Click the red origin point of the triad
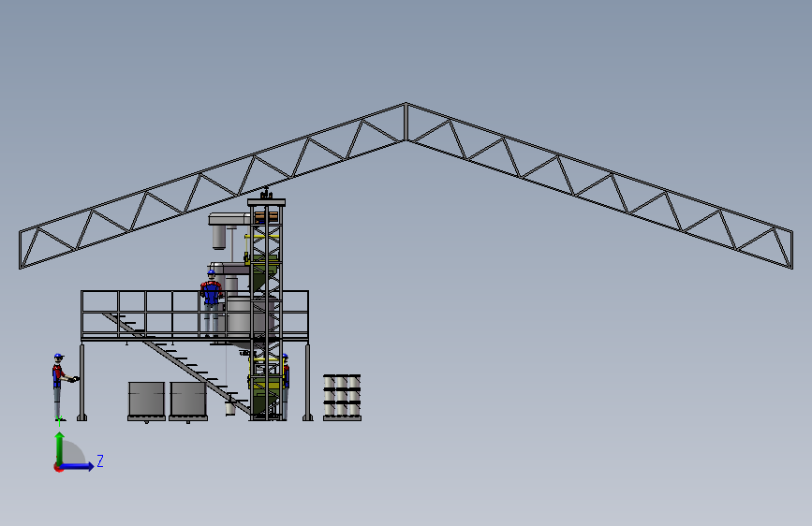Viewport: 812px width, 526px height. [x=58, y=467]
